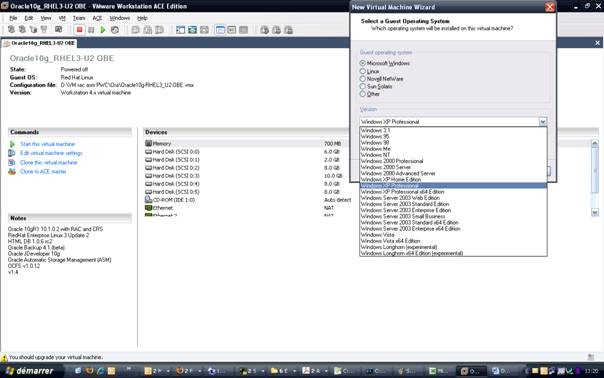Open the VM menu

62,18
